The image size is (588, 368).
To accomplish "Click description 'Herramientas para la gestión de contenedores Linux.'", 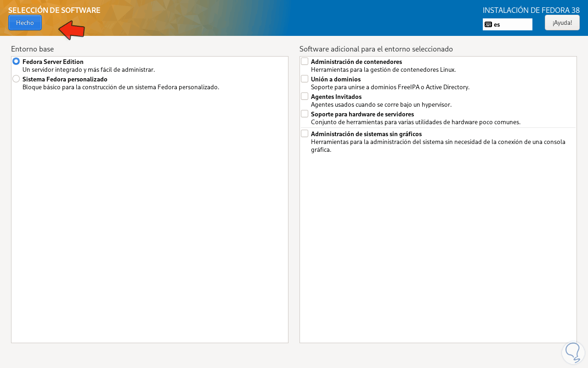I will click(x=383, y=70).
